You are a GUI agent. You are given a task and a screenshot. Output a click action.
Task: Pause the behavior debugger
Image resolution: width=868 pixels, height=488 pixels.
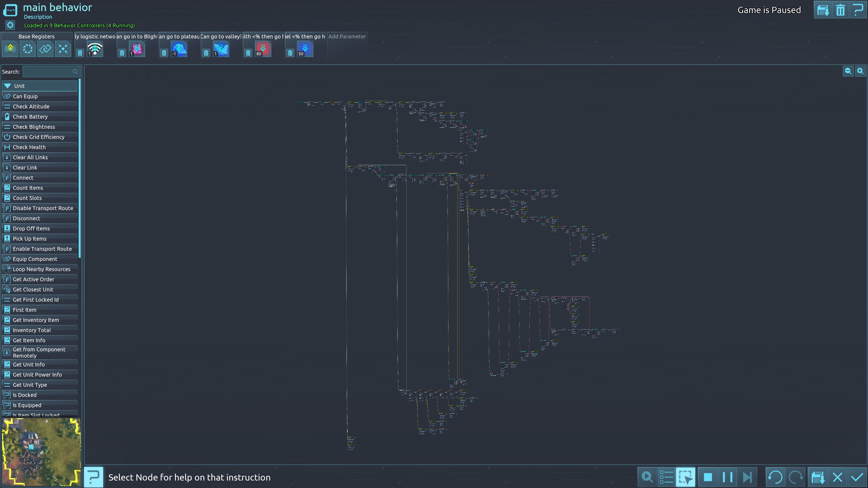point(727,477)
